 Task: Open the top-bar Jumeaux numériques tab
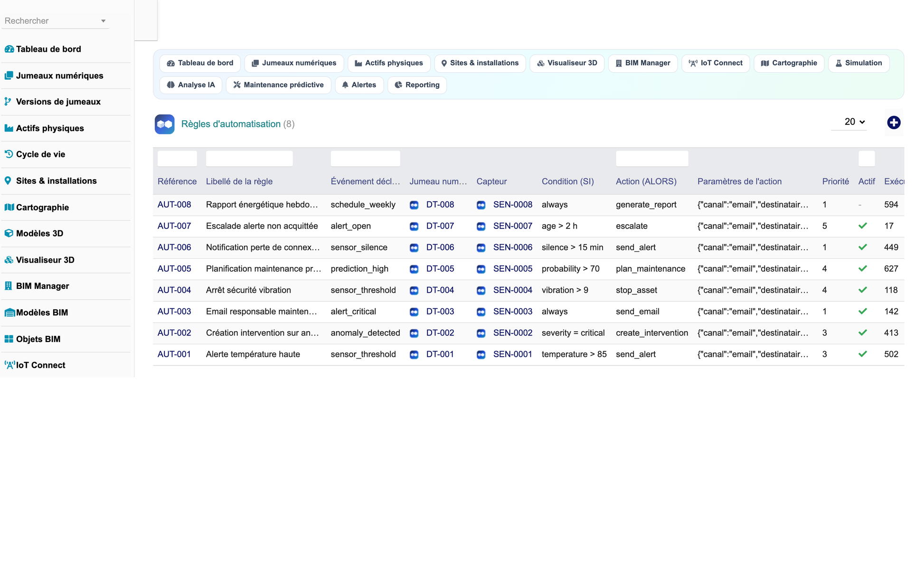(x=294, y=63)
